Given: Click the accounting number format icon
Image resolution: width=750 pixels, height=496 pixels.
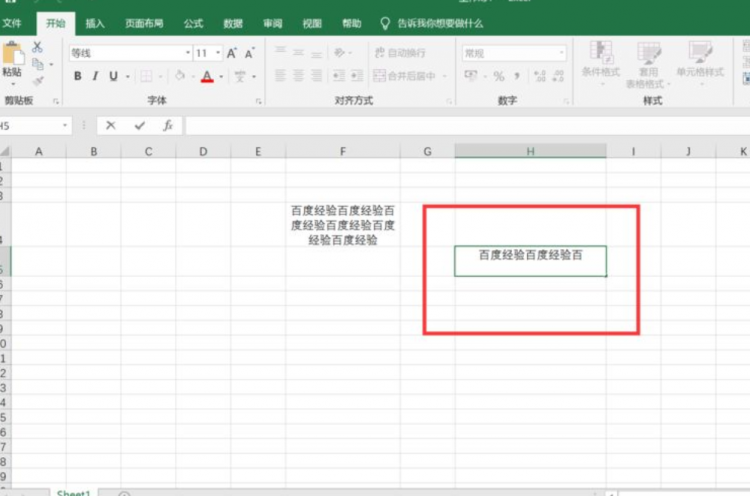Looking at the screenshot, I should pyautogui.click(x=471, y=76).
